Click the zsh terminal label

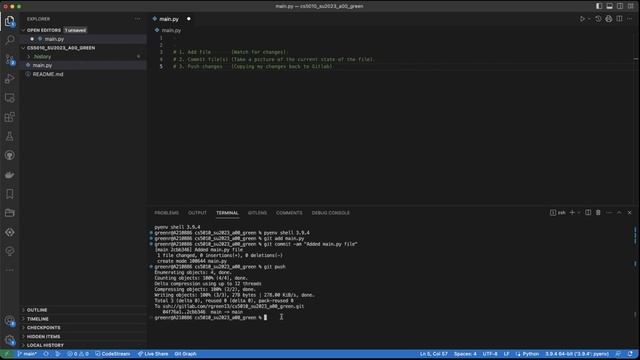click(x=558, y=213)
